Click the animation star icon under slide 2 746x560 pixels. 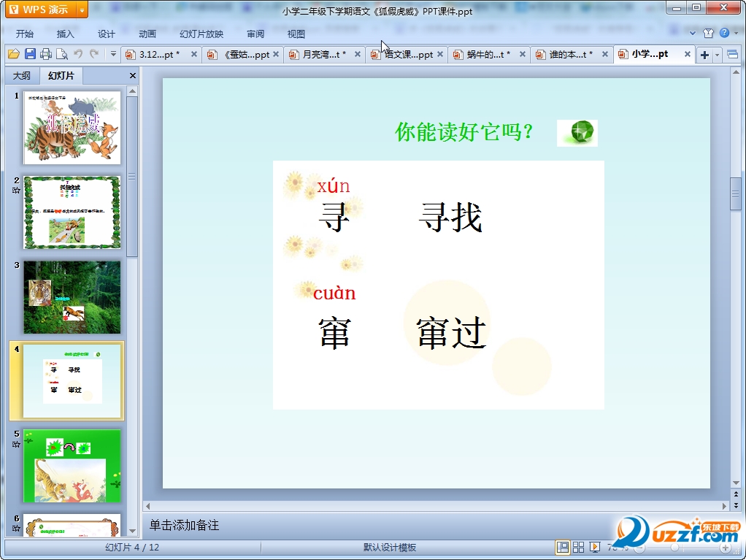point(16,191)
